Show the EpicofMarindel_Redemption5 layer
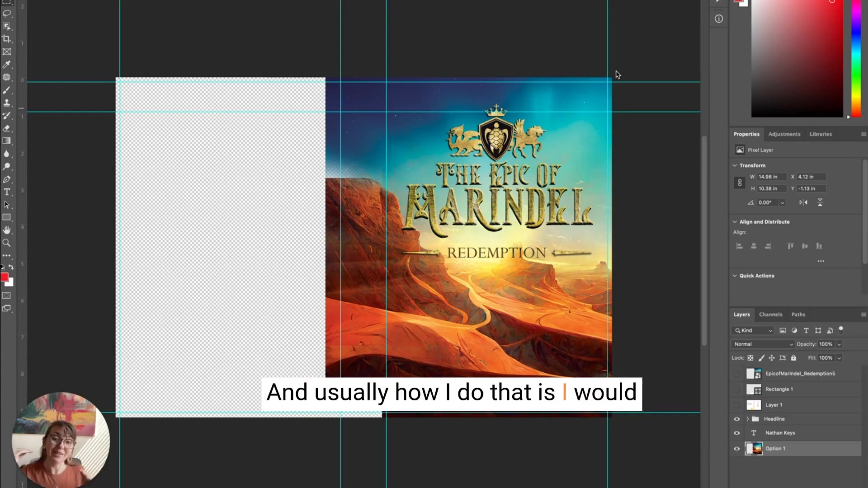 tap(737, 374)
